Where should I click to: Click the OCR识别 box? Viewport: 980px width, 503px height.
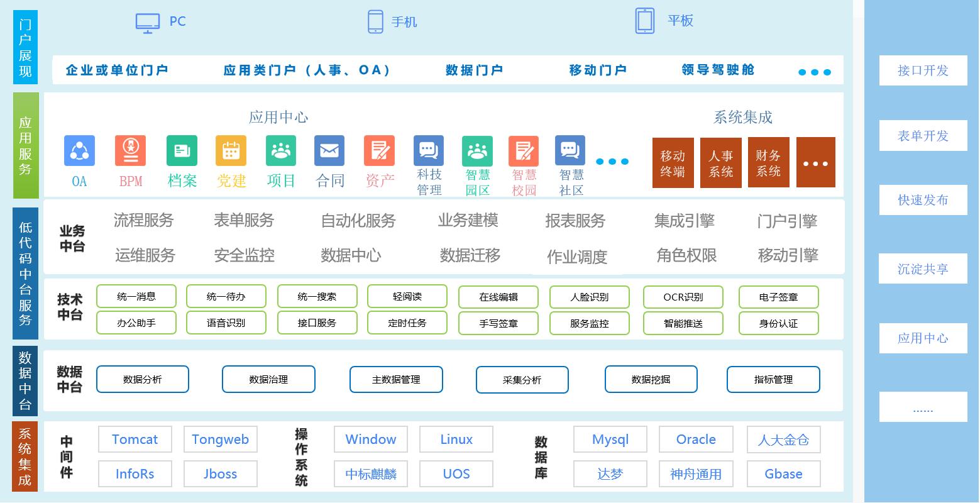coord(683,297)
